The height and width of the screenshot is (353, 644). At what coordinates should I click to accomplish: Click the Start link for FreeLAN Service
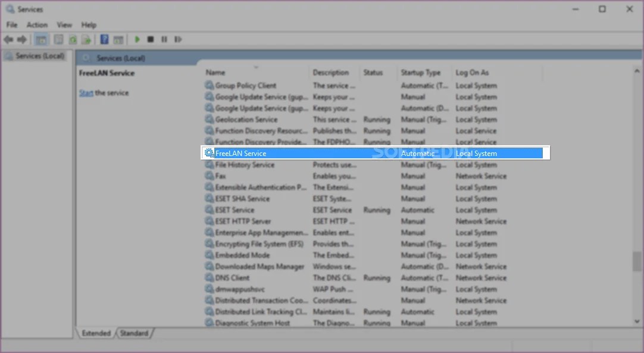pyautogui.click(x=86, y=93)
